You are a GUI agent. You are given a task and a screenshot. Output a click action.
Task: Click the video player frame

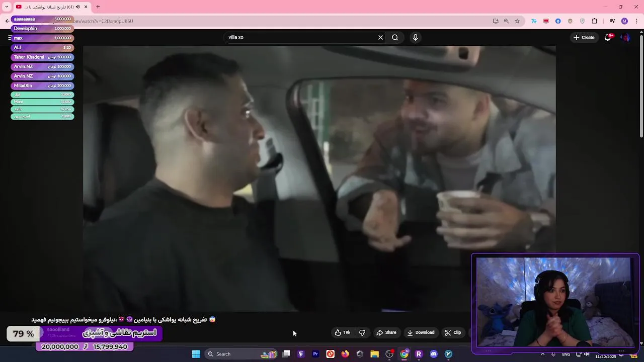point(319,178)
